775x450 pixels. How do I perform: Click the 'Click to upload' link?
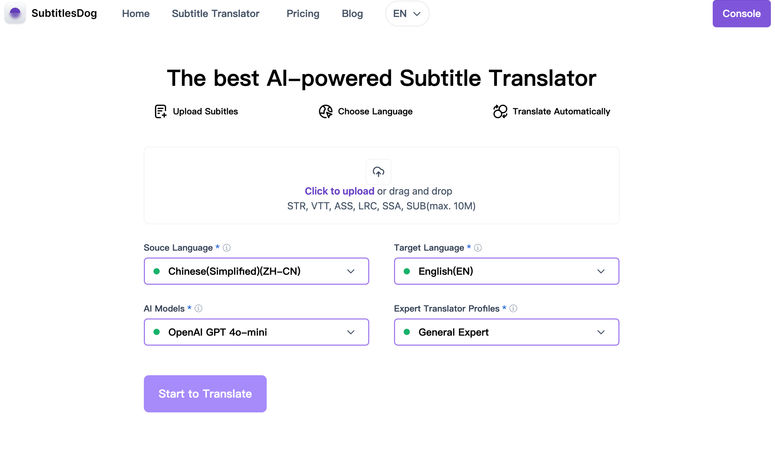click(340, 191)
